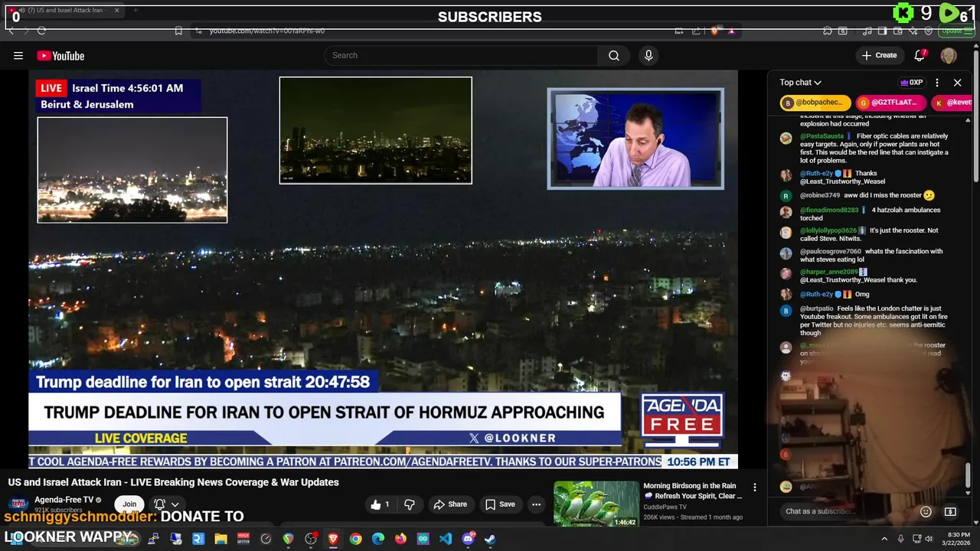The height and width of the screenshot is (551, 980).
Task: Open the Morning Birdsong video thumbnail
Action: [x=596, y=504]
